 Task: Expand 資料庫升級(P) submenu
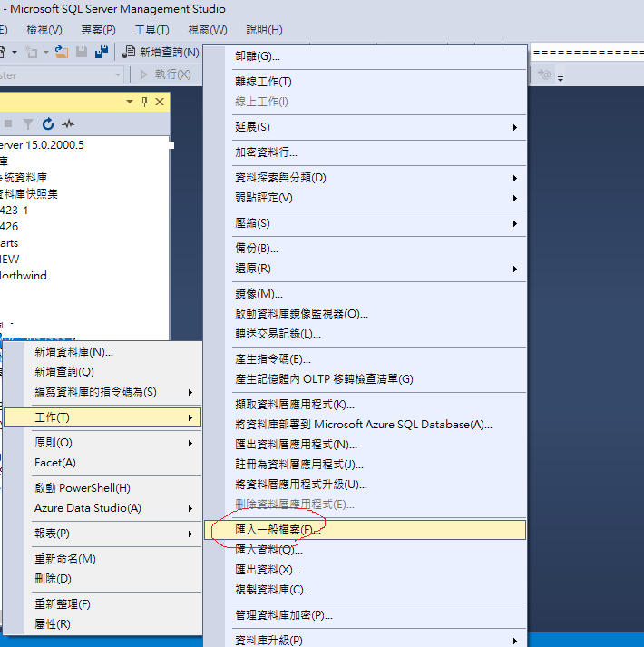[366, 641]
